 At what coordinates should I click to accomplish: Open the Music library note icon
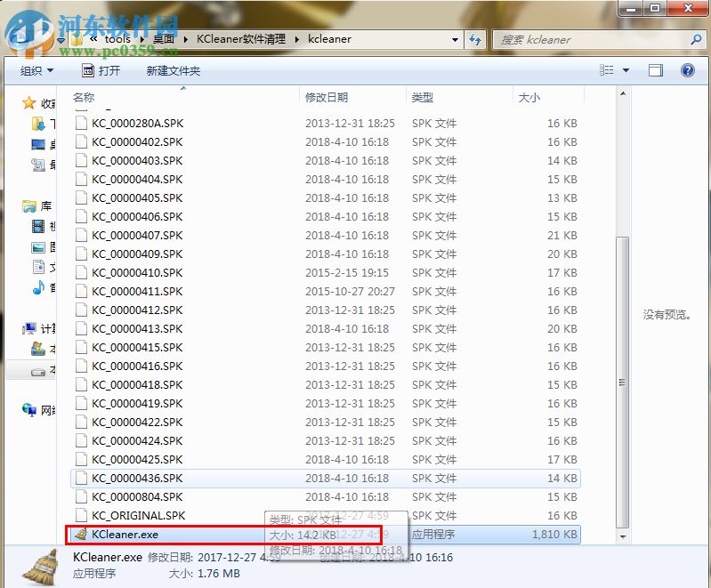click(38, 287)
